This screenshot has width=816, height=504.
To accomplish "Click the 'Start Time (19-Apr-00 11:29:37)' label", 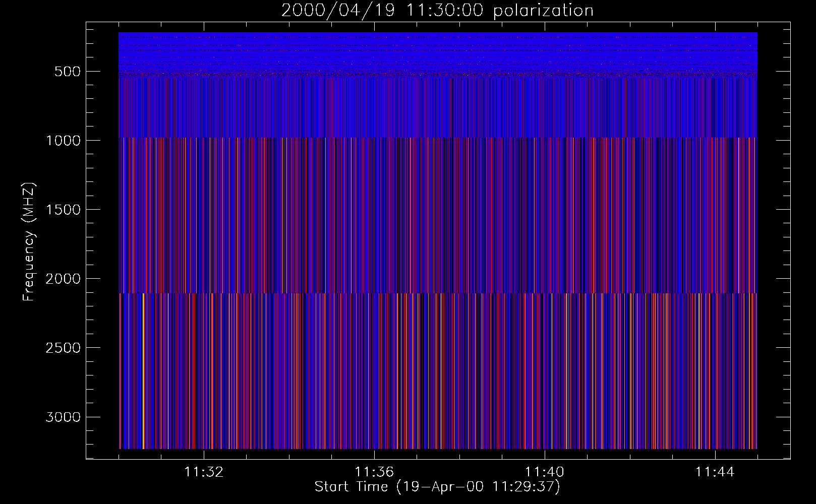I will tap(437, 487).
